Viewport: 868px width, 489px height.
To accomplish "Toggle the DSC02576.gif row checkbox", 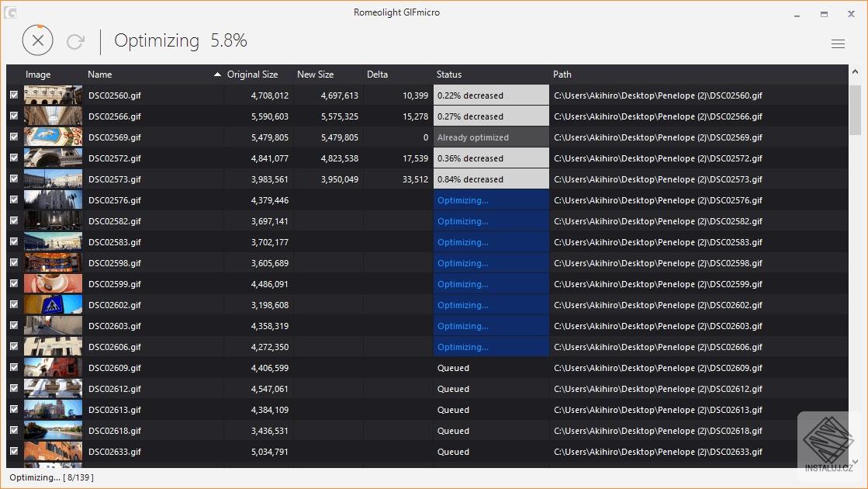I will tap(14, 199).
